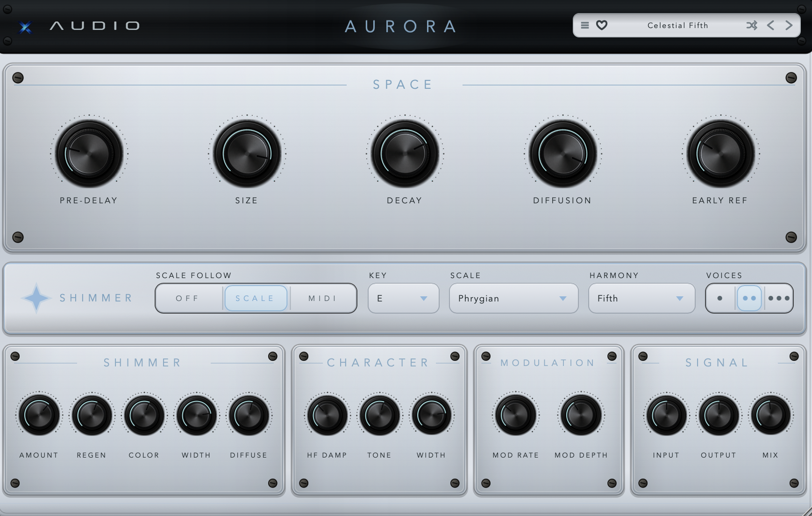812x516 pixels.
Task: Set Scale Follow to OFF
Action: 188,298
